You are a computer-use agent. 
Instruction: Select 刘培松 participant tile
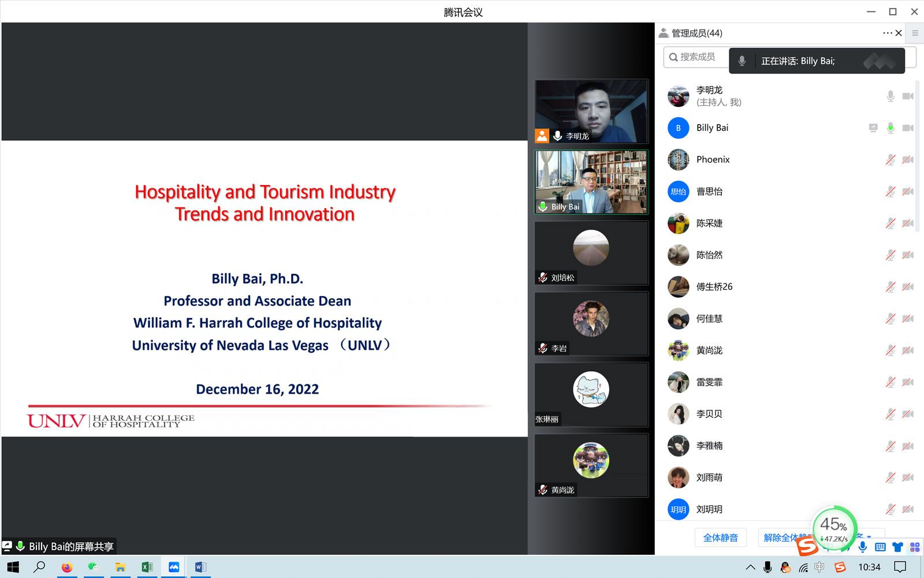(591, 253)
